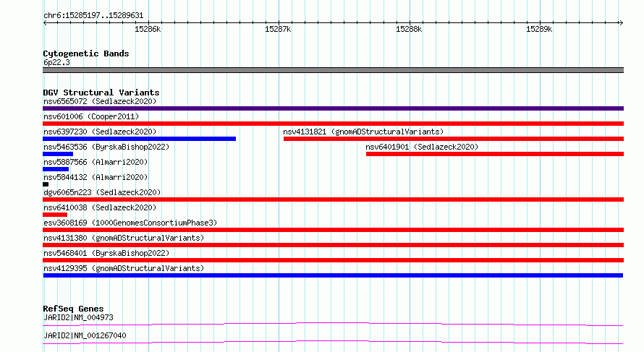Click the DGV Structural Variants track title
Image resolution: width=644 pixels, height=352 pixels.
(x=101, y=93)
